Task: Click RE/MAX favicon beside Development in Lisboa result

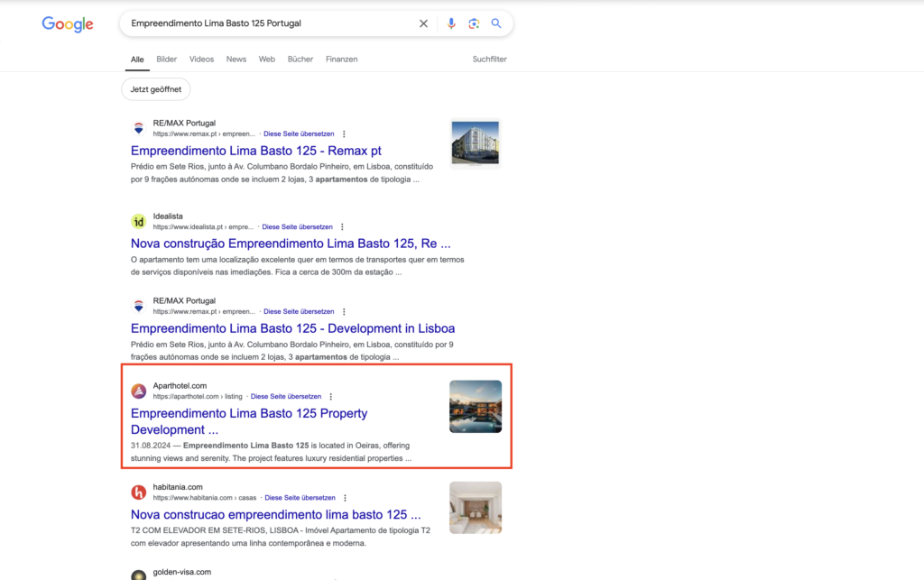Action: point(138,306)
